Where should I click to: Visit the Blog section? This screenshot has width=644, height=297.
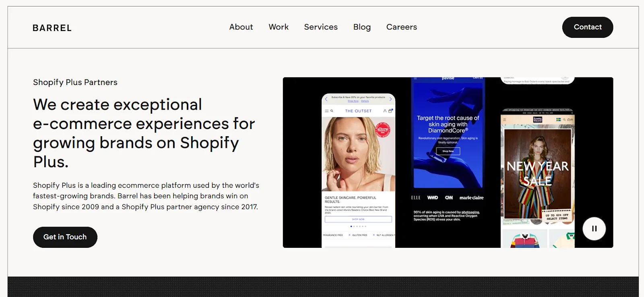pyautogui.click(x=362, y=27)
